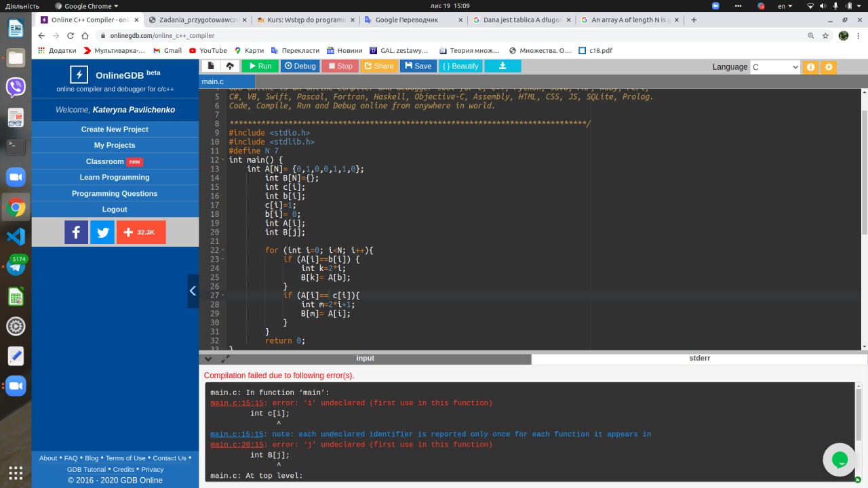Image resolution: width=868 pixels, height=488 pixels.
Task: Click the New File icon in toolbar
Action: [x=211, y=66]
